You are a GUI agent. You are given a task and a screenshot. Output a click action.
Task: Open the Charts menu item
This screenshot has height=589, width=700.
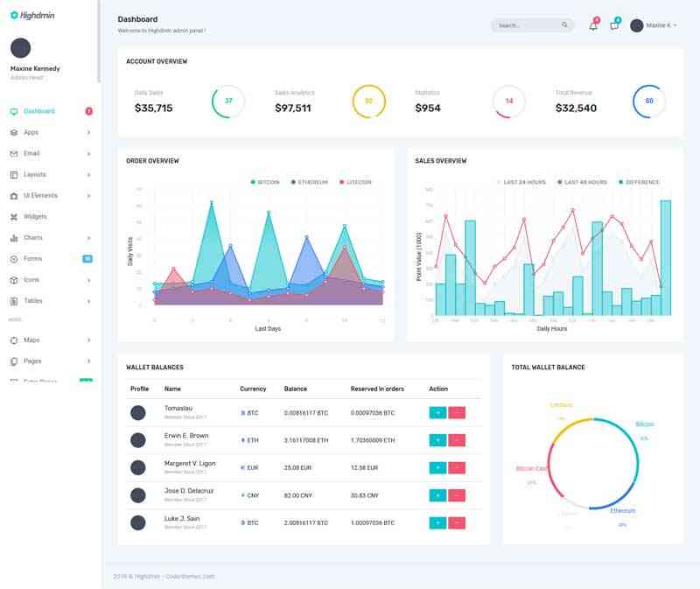coord(33,238)
